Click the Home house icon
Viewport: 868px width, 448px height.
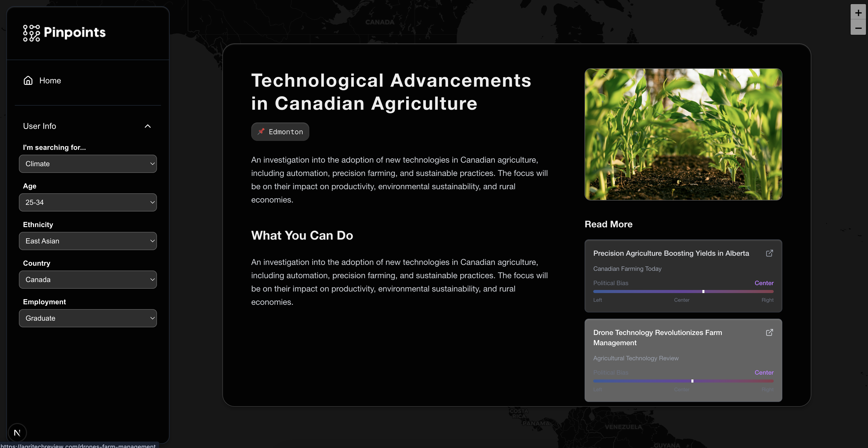pos(28,80)
